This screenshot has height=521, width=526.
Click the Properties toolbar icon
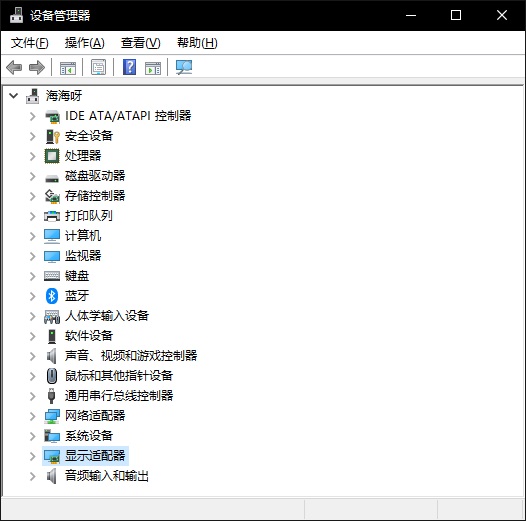(99, 67)
